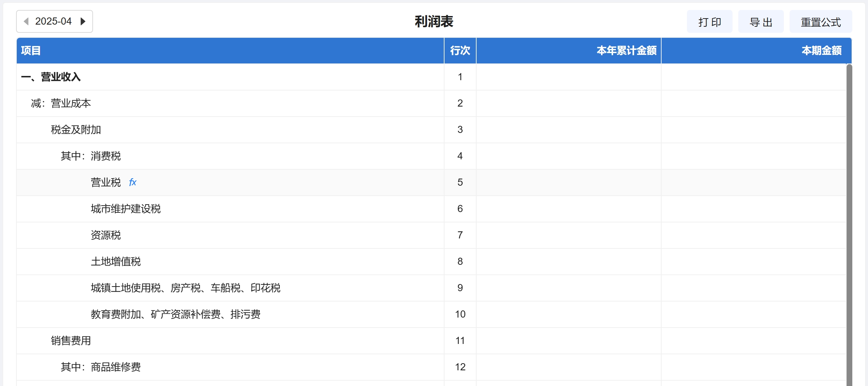Go to previous month using left arrow
The width and height of the screenshot is (868, 386).
pyautogui.click(x=26, y=21)
